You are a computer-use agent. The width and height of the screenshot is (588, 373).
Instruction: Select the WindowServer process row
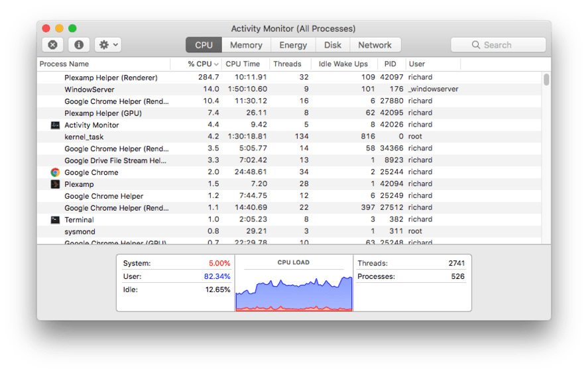289,89
